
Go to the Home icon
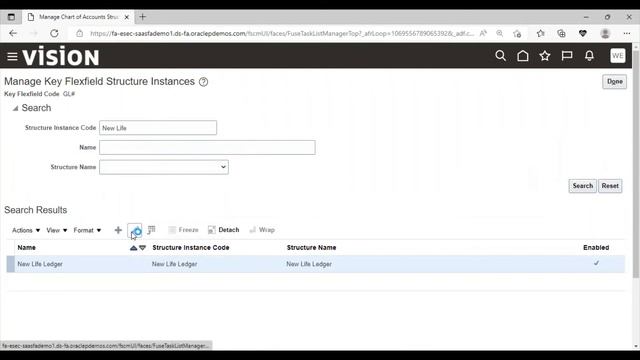coord(522,56)
